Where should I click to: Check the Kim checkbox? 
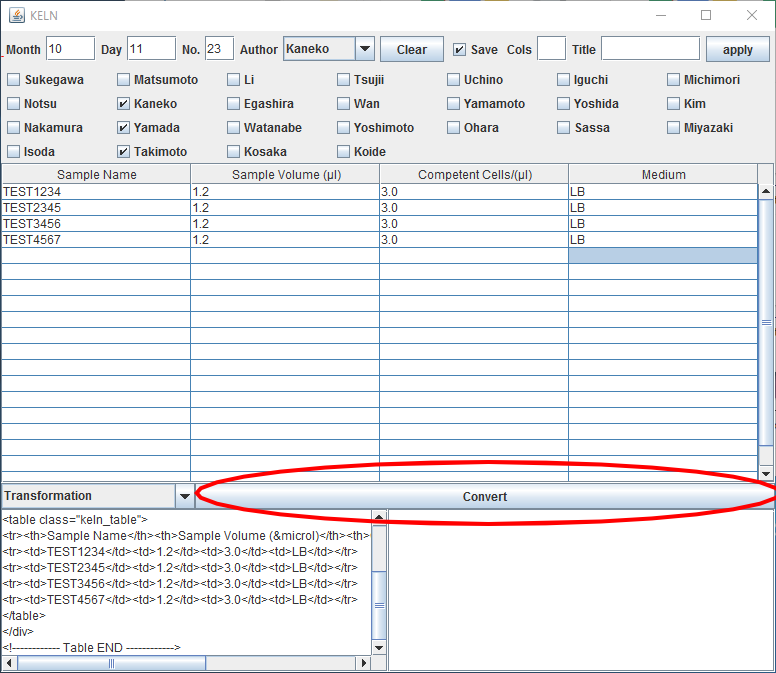tap(673, 103)
